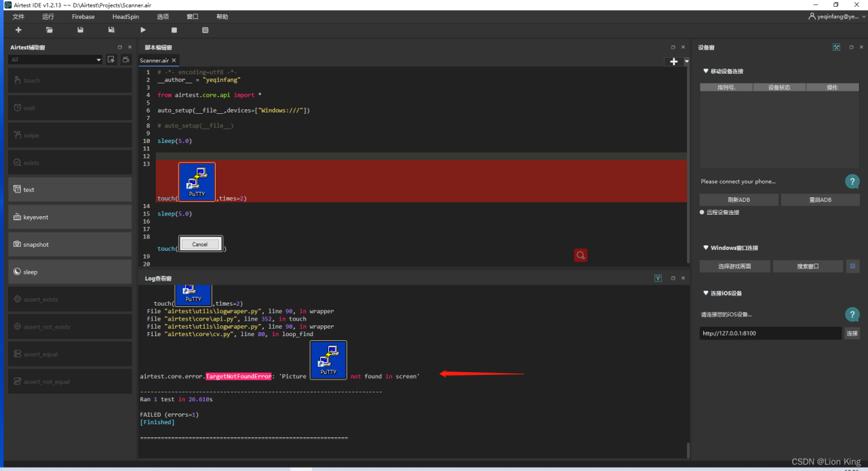Float the Log查看窗 panel with its undock icon

pos(673,279)
